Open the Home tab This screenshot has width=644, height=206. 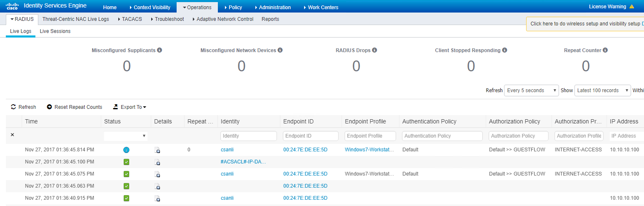pyautogui.click(x=110, y=8)
